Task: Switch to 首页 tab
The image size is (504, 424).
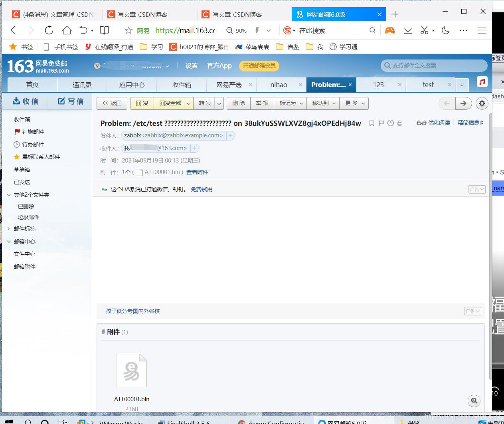Action: tap(32, 85)
